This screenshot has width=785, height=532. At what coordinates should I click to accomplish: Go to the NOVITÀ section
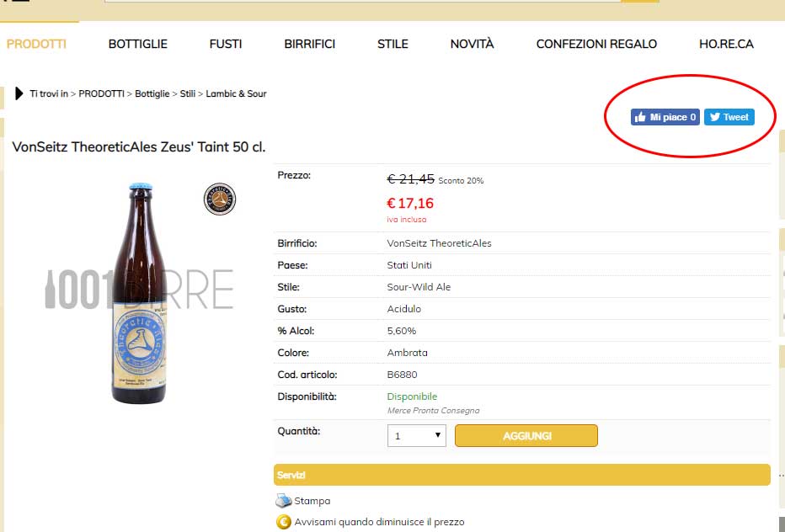click(472, 44)
